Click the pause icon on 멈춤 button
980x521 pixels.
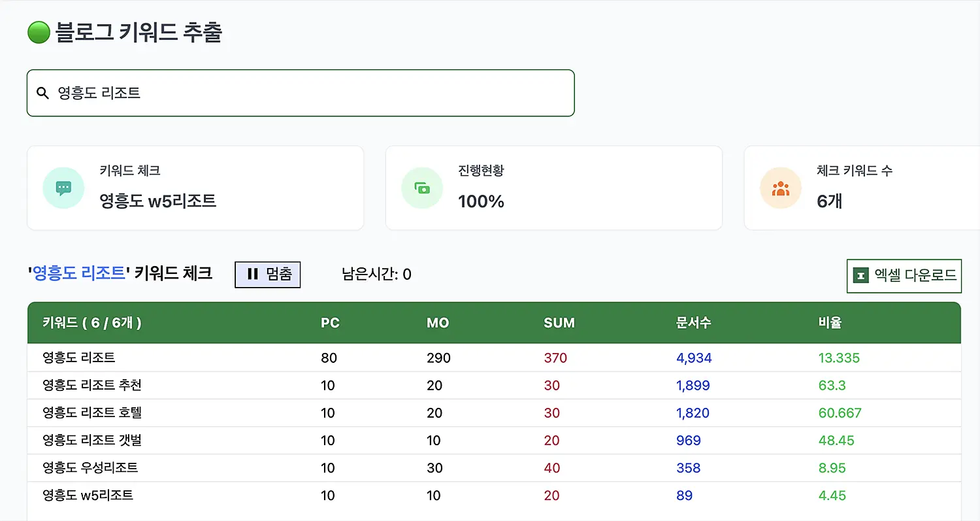click(x=253, y=274)
